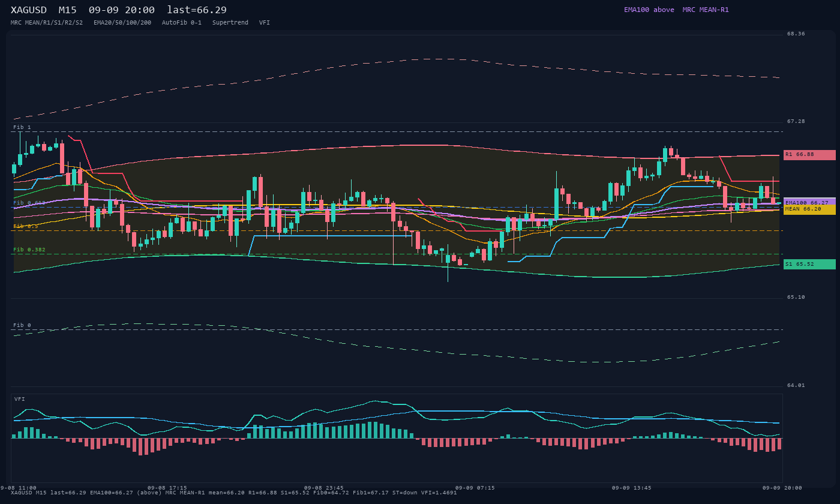The image size is (840, 504).
Task: Select the 'Fib 0.5' level label
Action: (x=26, y=227)
